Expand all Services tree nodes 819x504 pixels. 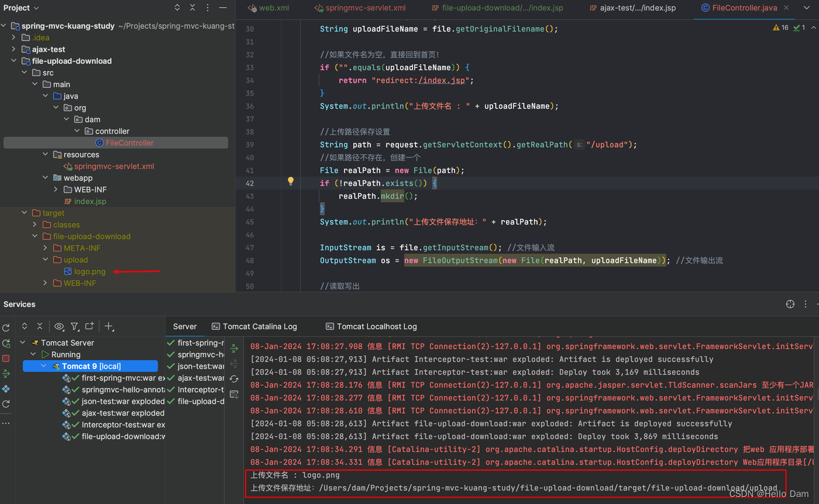24,326
